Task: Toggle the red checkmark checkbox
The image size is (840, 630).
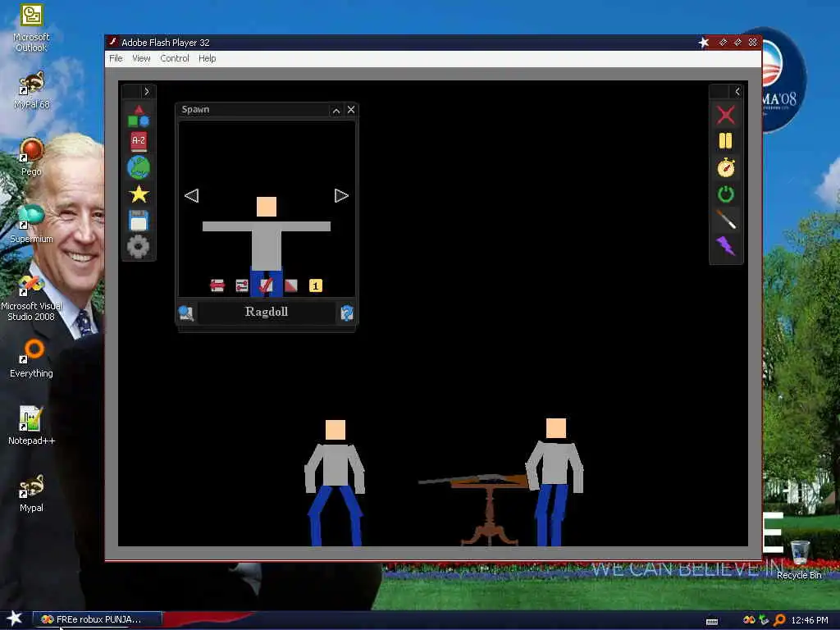Action: click(267, 285)
